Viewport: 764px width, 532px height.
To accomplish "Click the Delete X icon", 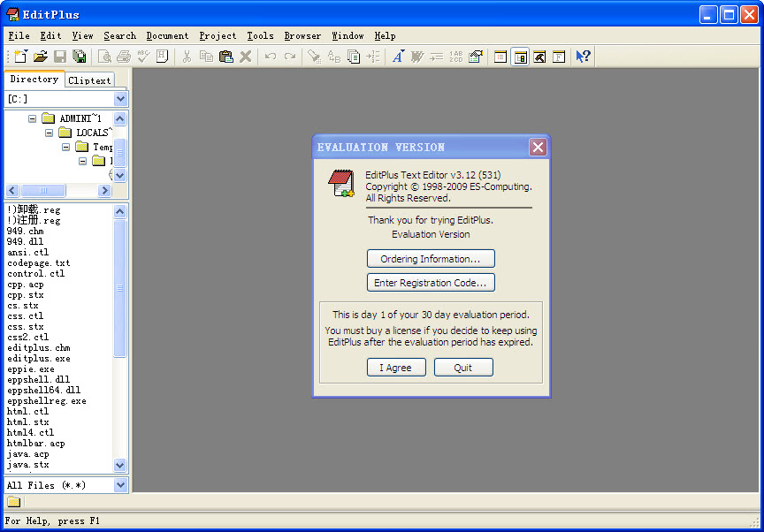I will 246,57.
